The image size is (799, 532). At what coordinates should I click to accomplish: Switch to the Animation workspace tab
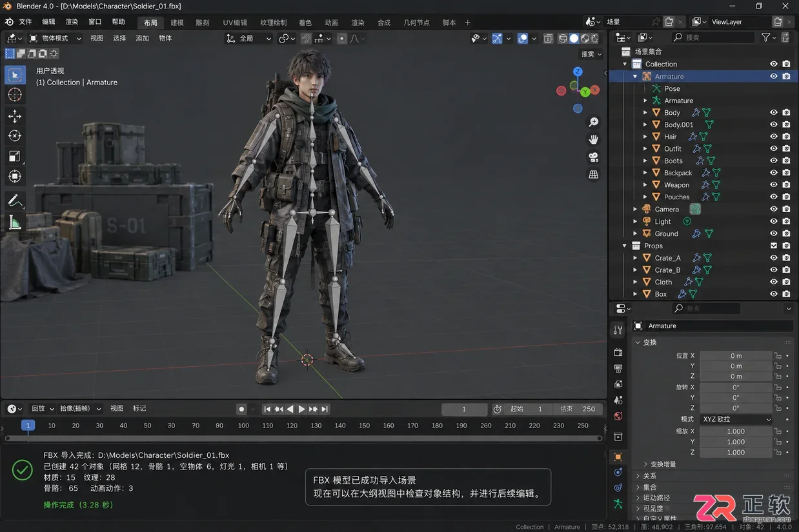pyautogui.click(x=331, y=23)
